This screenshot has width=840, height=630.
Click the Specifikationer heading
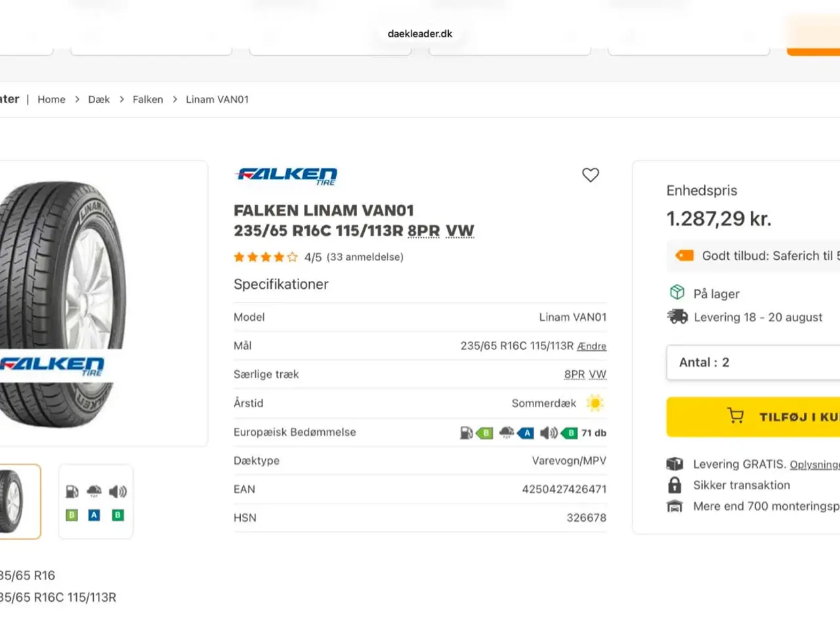[x=281, y=284]
